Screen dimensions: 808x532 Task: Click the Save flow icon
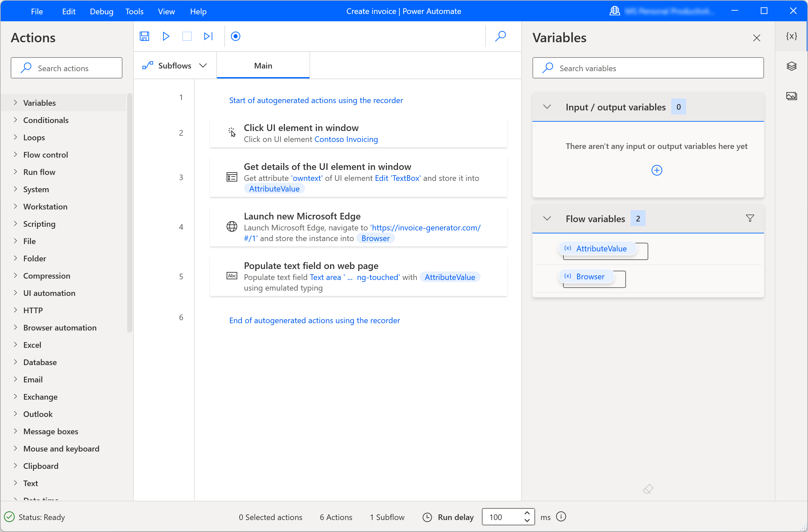[x=144, y=36]
